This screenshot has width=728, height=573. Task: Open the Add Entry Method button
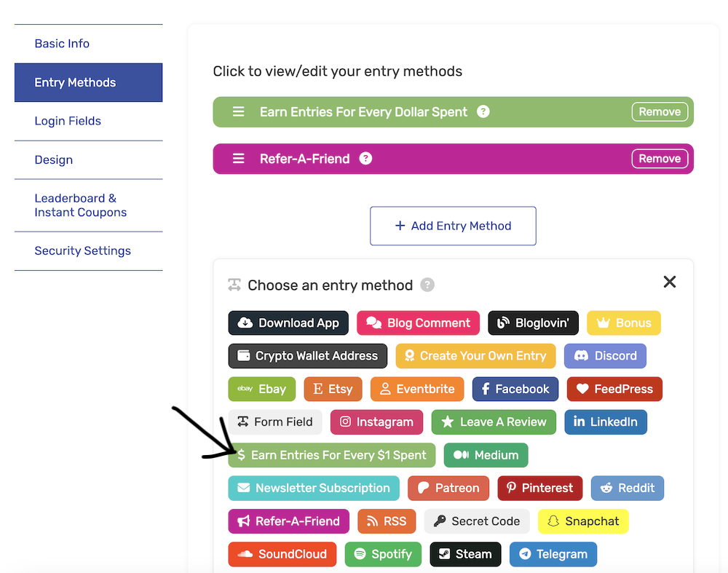[453, 226]
